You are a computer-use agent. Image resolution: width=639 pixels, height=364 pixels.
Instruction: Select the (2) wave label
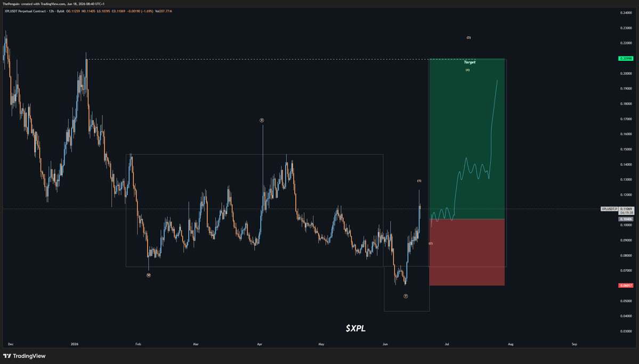click(431, 244)
